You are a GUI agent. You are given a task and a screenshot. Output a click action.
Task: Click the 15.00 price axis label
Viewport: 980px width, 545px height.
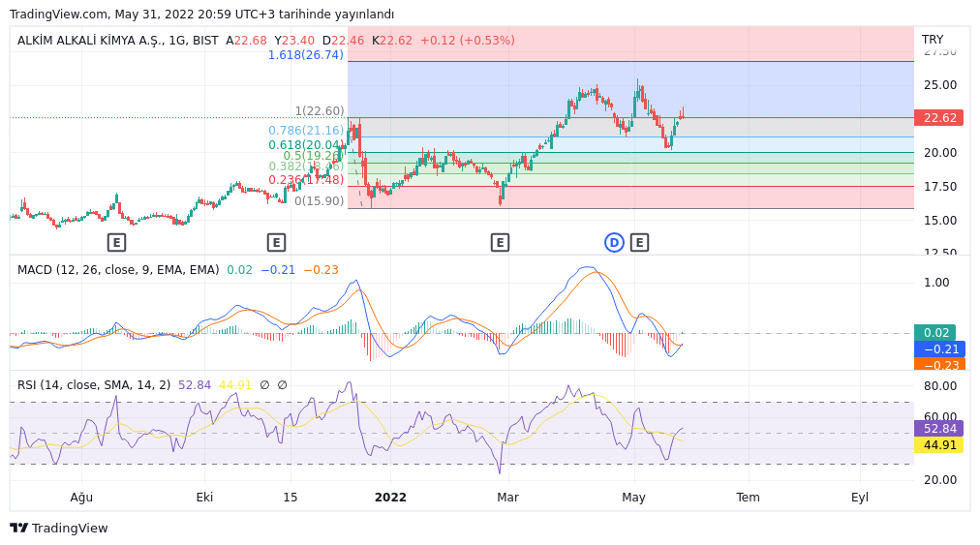[x=940, y=220]
